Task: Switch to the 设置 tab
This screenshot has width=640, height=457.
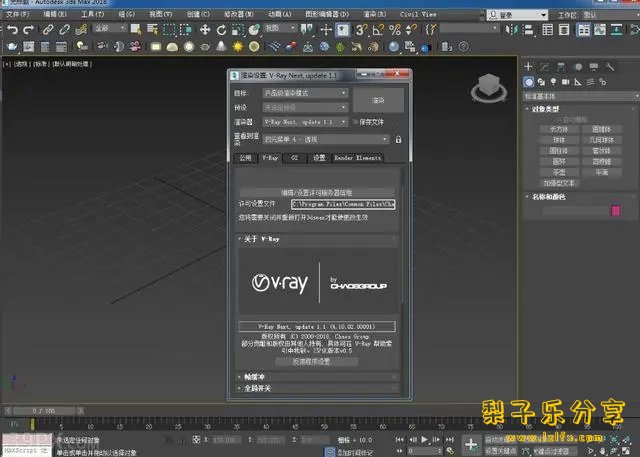Action: [x=319, y=158]
